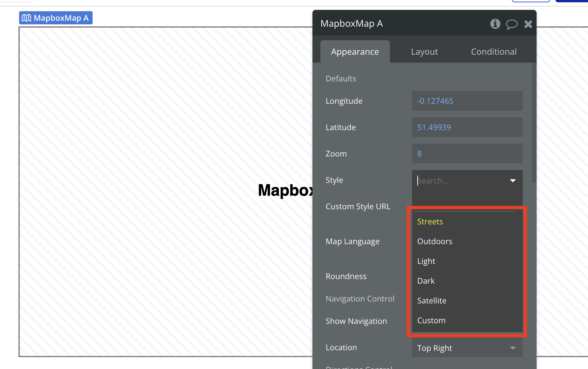Screen dimensions: 588x369
Task: Edit the Zoom value field
Action: pyautogui.click(x=467, y=154)
